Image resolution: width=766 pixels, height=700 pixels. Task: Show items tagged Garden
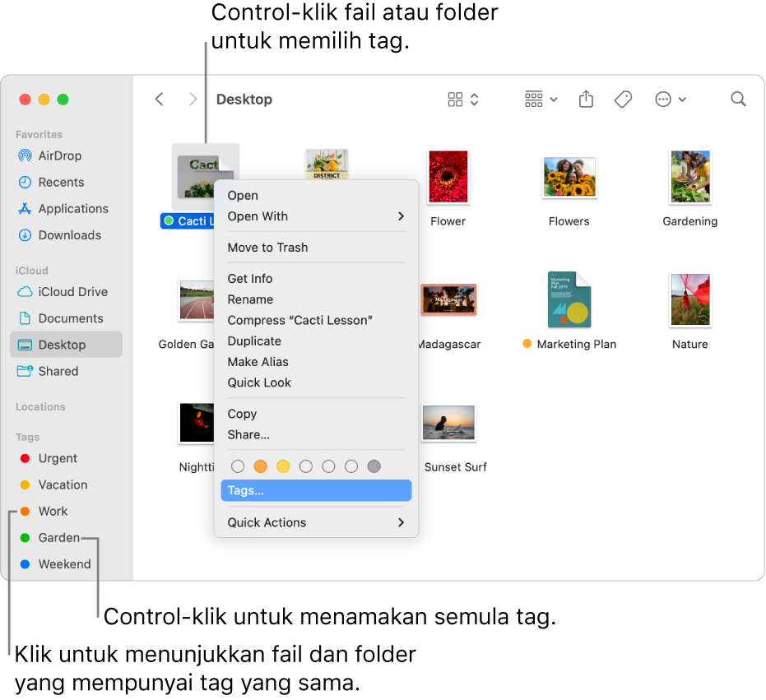point(49,537)
